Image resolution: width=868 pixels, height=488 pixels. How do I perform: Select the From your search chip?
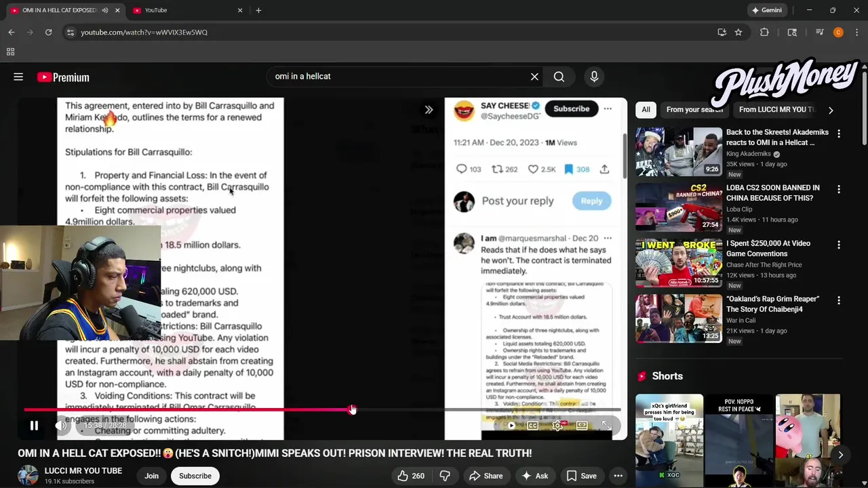tap(694, 109)
